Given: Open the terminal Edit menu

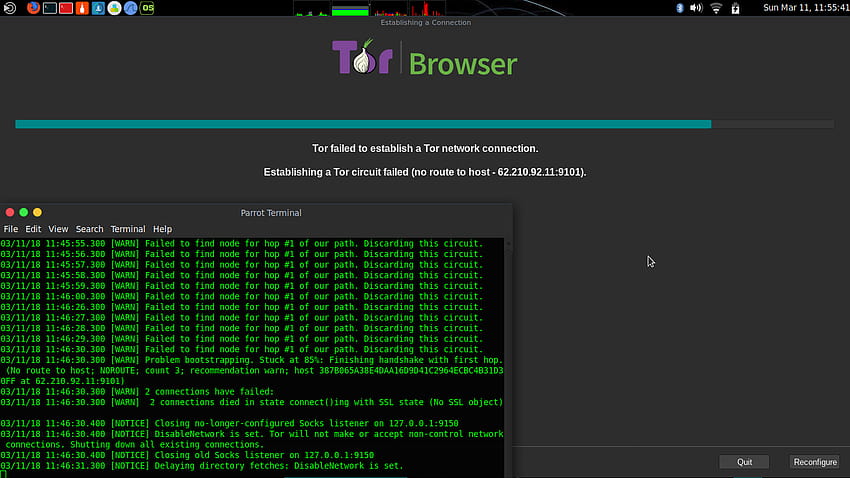Looking at the screenshot, I should point(33,229).
